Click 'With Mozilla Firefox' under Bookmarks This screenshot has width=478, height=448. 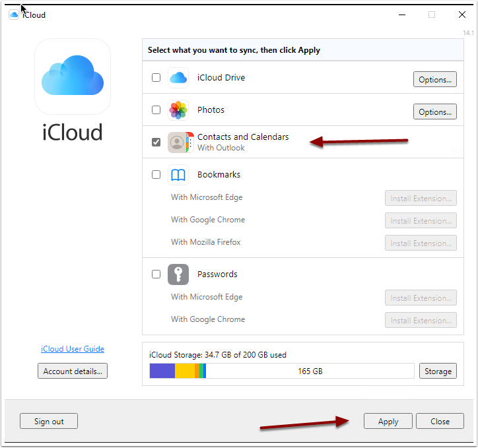click(x=206, y=242)
